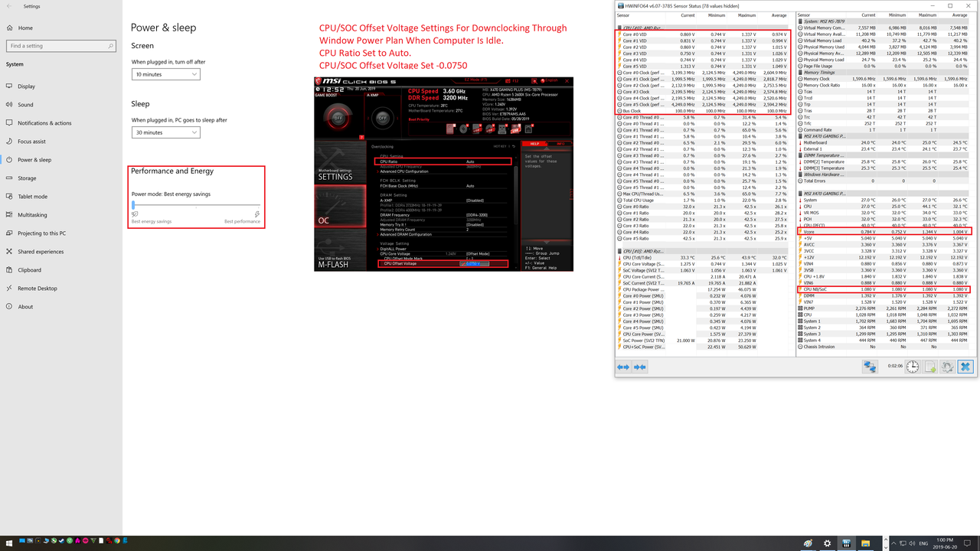The height and width of the screenshot is (551, 980).
Task: Select 'Command Rate' sensor row
Action: pos(883,130)
